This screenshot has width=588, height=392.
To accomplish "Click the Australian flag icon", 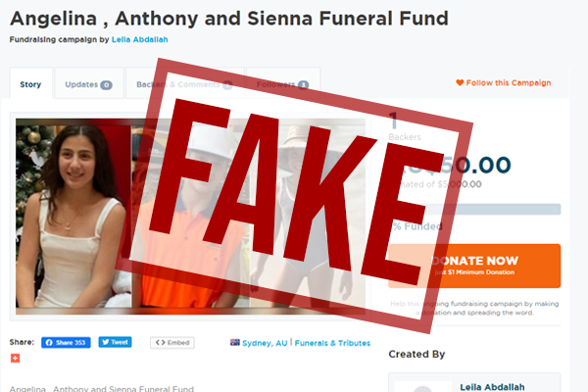I will click(235, 342).
